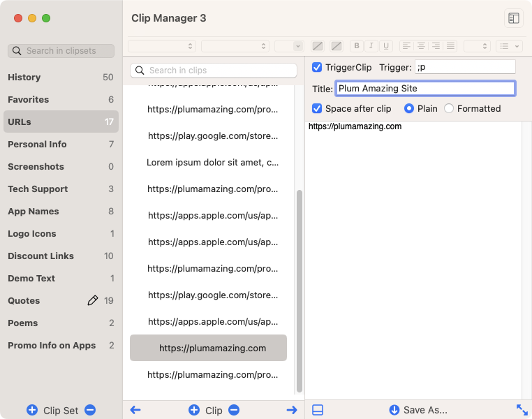Click the Save As download icon
This screenshot has width=532, height=419.
click(394, 410)
